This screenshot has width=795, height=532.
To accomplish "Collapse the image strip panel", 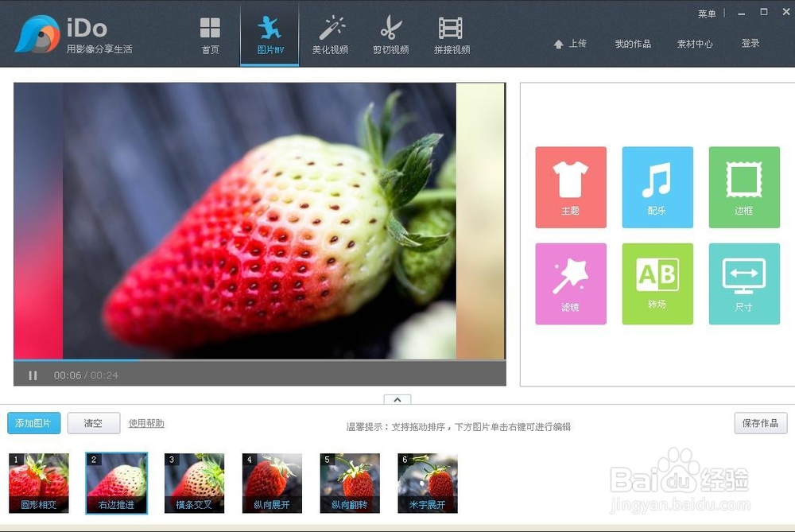I will pos(397,400).
